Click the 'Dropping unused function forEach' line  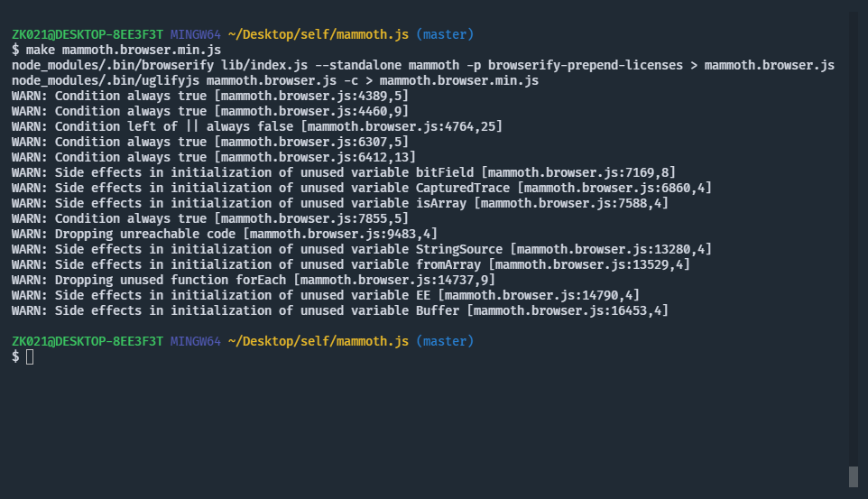click(254, 280)
